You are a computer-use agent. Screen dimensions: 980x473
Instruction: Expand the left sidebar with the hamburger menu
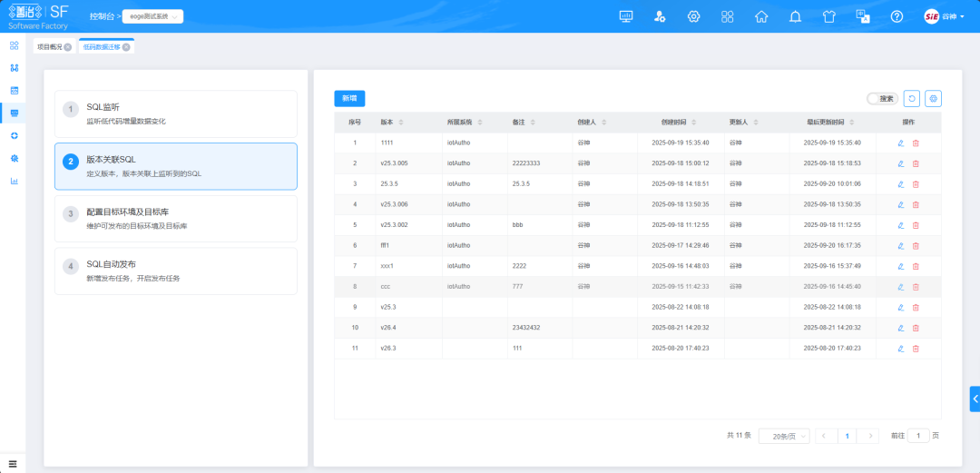[13, 463]
